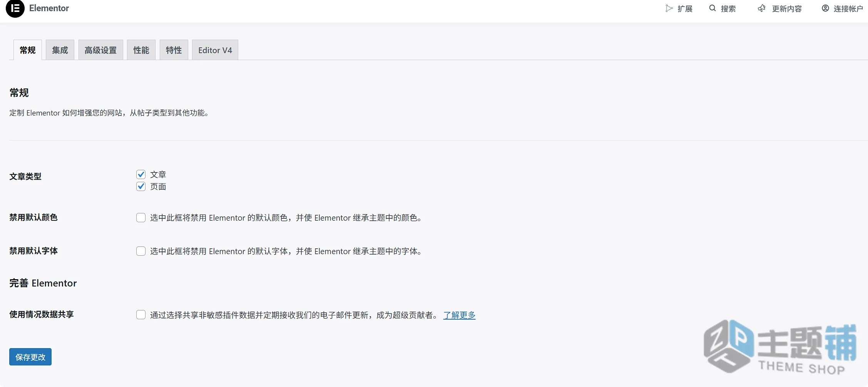The width and height of the screenshot is (868, 387).
Task: Click the 扩展 arrow icon
Action: (669, 8)
